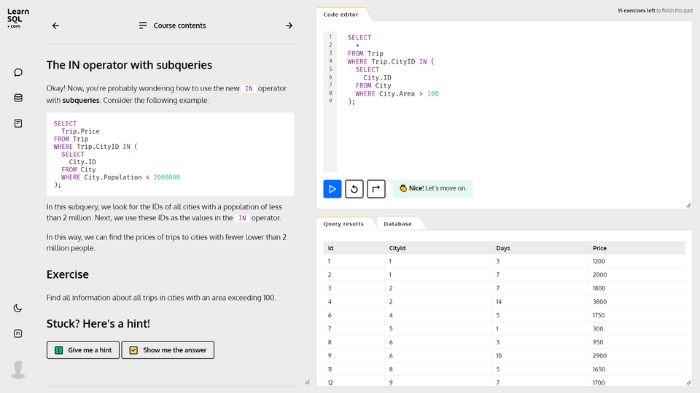
Task: Click the keyboard shortcuts icon in sidebar
Action: pyautogui.click(x=18, y=334)
